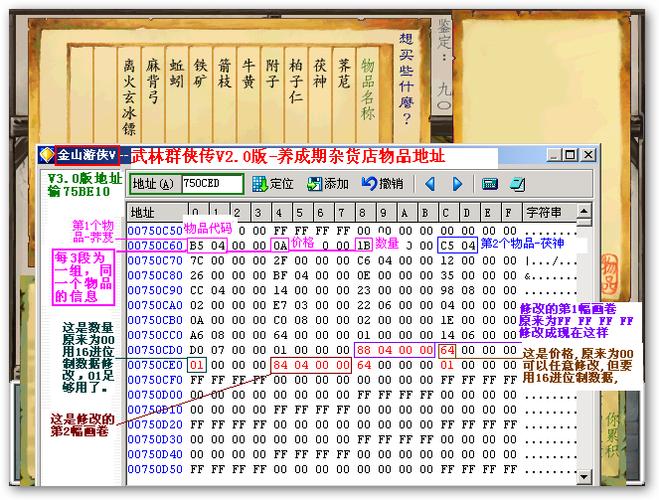Click the 添加 (add) toolbar button
659x500 pixels.
(328, 184)
